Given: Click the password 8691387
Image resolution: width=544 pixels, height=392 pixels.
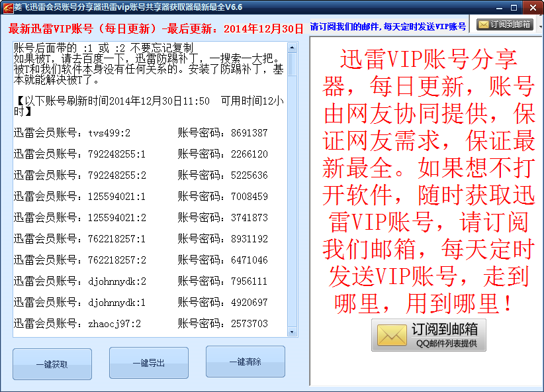Looking at the screenshot, I should pyautogui.click(x=249, y=133).
